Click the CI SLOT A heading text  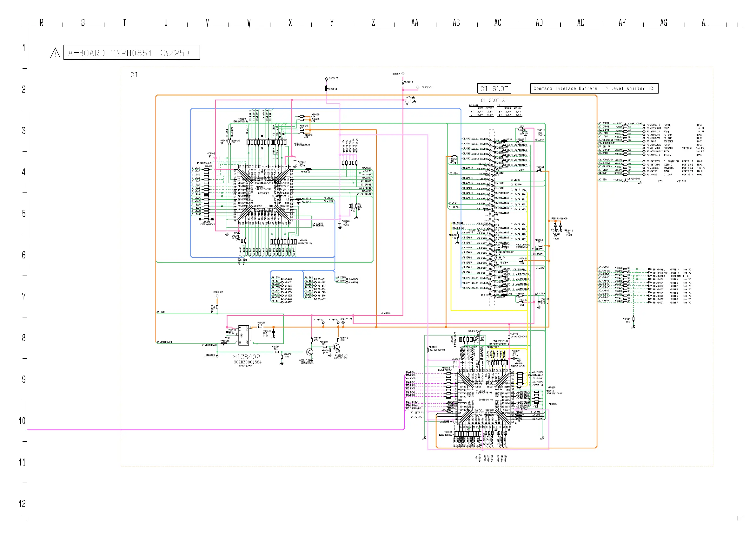coord(493,100)
